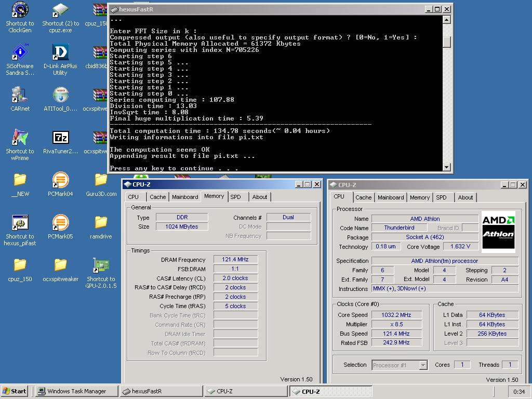This screenshot has width=532, height=399.
Task: Open RivaTuner 7z archive icon
Action: coord(60,137)
